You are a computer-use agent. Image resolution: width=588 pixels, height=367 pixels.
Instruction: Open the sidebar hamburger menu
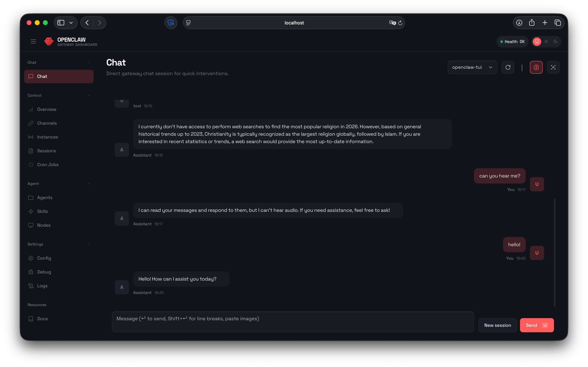click(33, 41)
